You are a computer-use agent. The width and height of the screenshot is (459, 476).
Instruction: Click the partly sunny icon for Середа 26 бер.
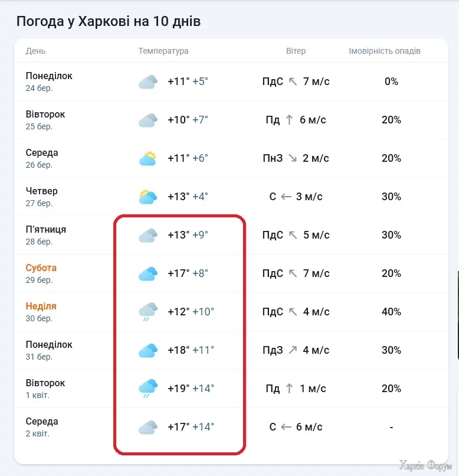pos(147,158)
